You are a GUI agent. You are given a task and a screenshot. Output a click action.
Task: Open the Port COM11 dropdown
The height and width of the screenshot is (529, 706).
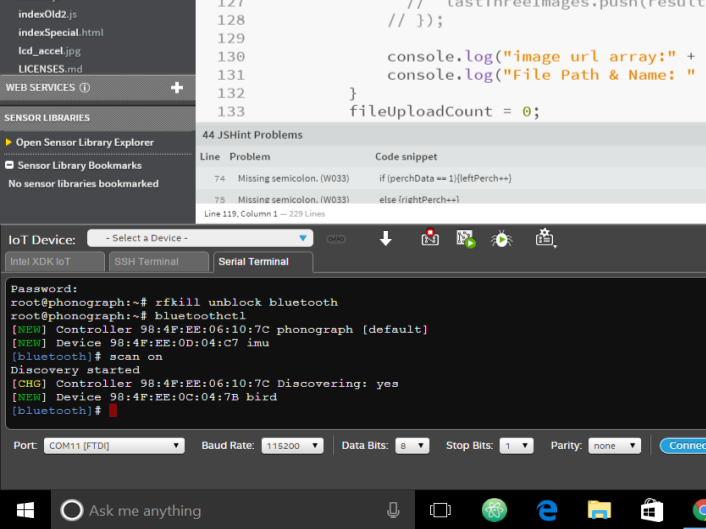tap(113, 446)
